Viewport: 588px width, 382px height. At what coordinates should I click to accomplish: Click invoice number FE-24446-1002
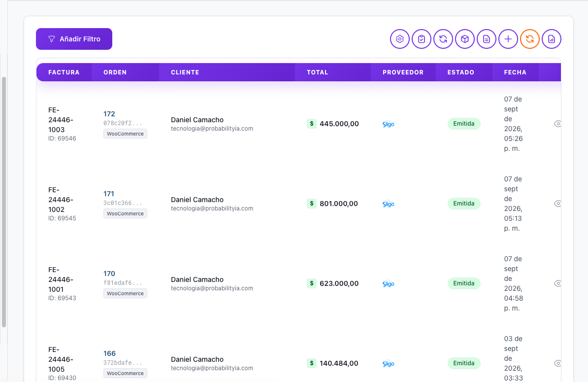[61, 200]
